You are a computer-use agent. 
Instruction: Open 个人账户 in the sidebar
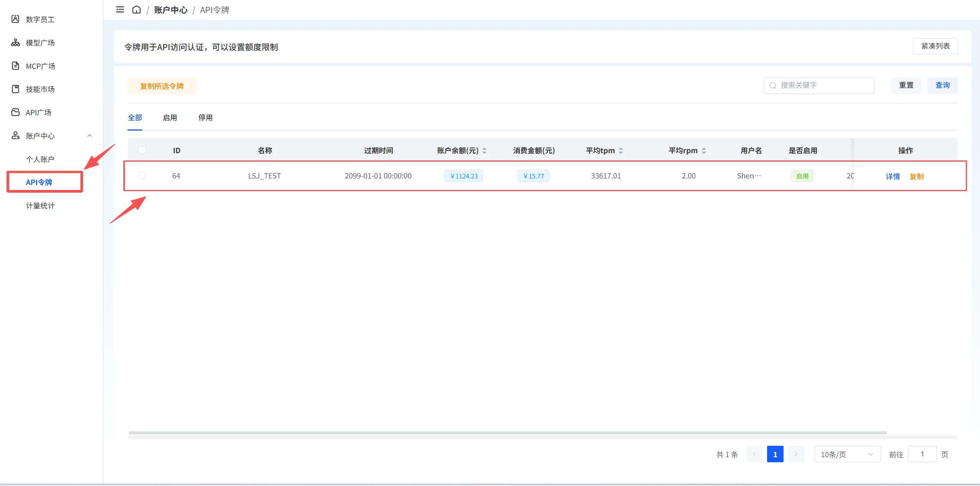click(x=40, y=159)
